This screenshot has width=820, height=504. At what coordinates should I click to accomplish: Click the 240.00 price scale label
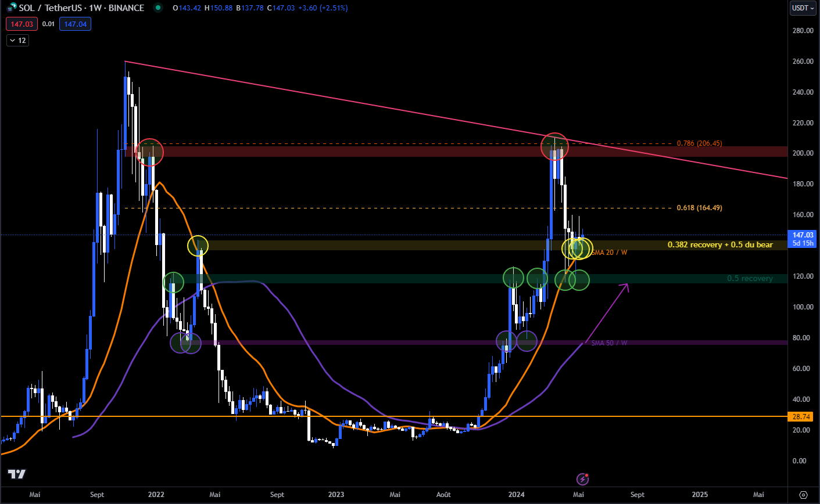pyautogui.click(x=803, y=92)
